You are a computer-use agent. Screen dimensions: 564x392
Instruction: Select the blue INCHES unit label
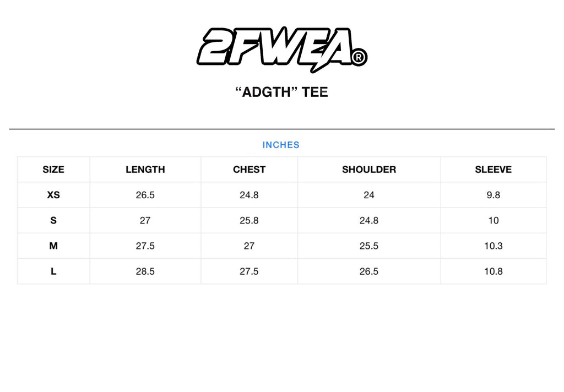tap(281, 145)
